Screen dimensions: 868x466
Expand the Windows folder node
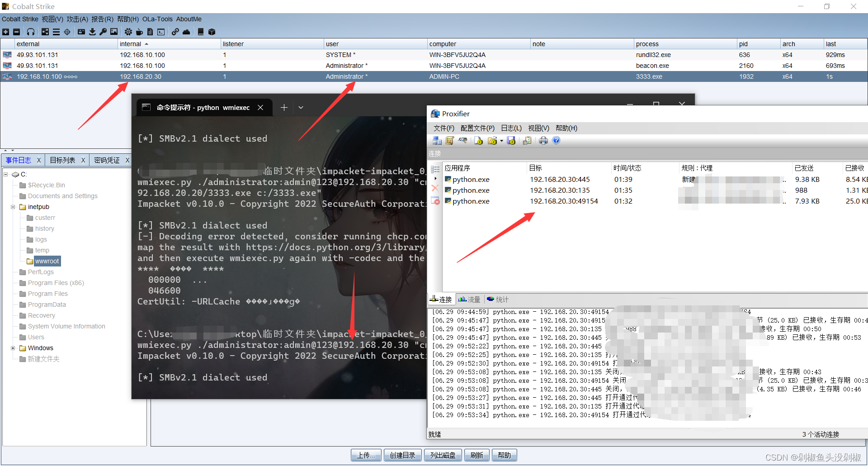point(13,348)
